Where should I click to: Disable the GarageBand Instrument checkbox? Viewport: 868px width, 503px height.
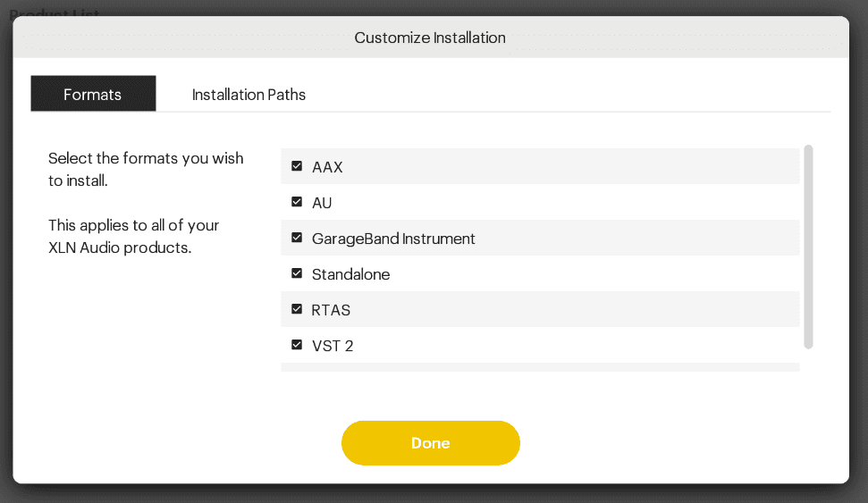coord(297,238)
